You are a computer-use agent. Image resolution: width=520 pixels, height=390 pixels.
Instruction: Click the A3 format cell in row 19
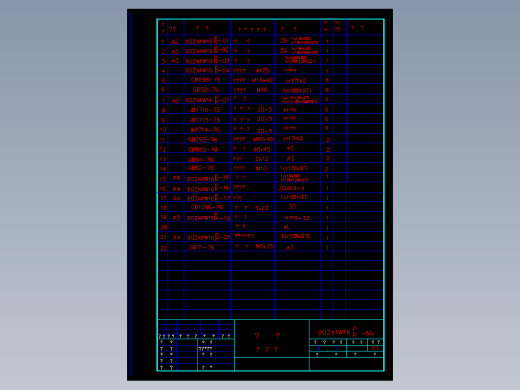tap(176, 218)
